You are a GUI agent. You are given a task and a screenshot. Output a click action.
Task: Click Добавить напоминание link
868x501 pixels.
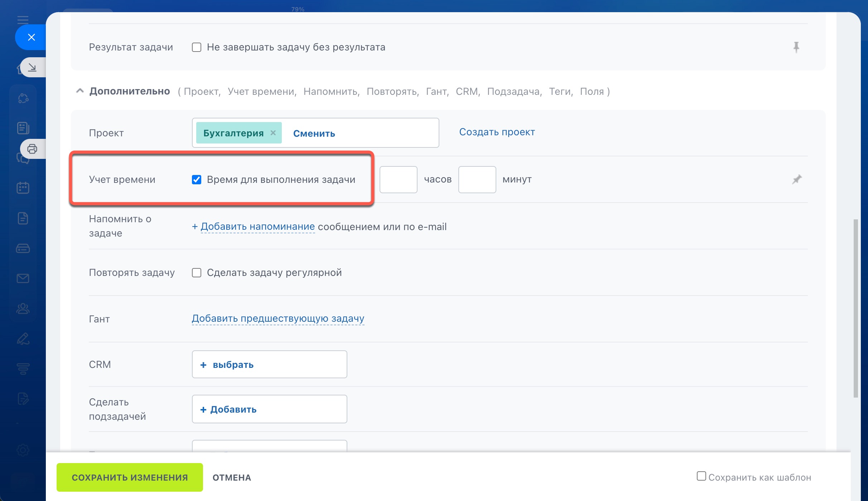(x=257, y=227)
